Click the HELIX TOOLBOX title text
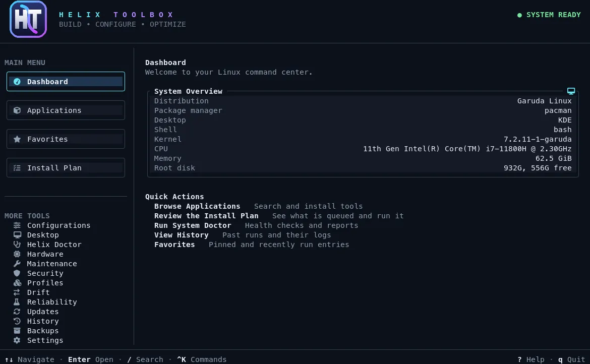This screenshot has width=590, height=364. coord(116,15)
